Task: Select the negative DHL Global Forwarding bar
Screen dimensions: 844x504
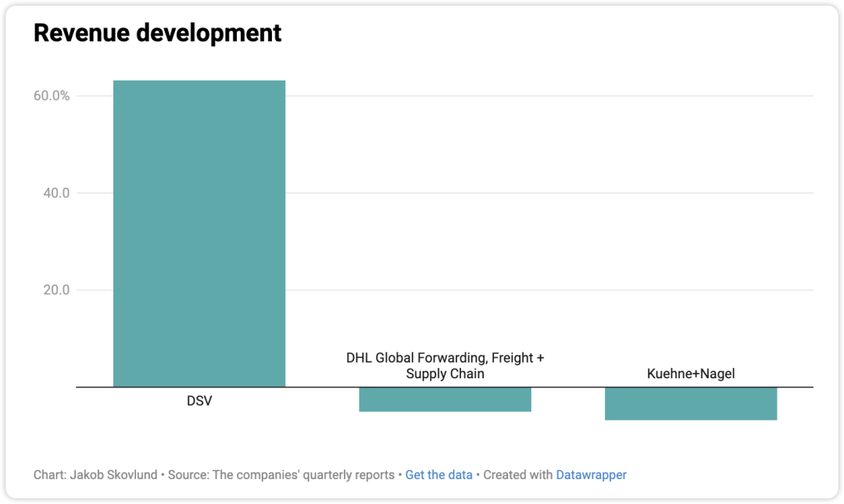Action: (x=445, y=399)
